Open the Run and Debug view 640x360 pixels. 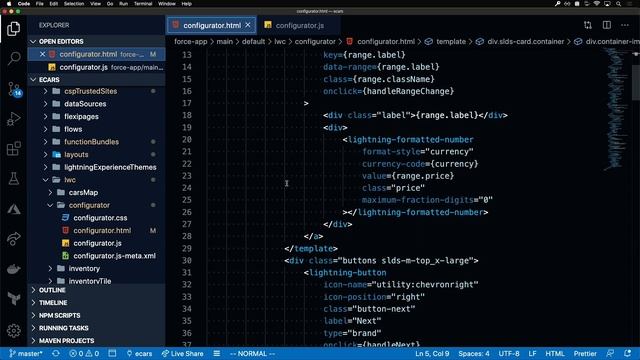point(13,119)
